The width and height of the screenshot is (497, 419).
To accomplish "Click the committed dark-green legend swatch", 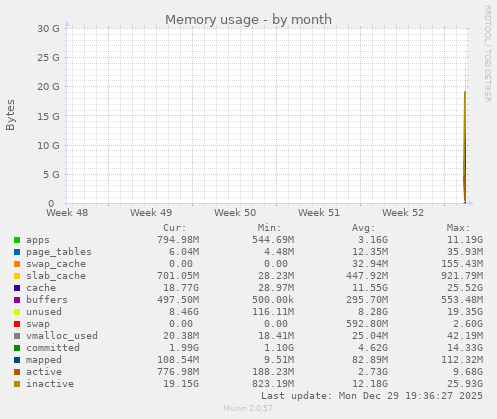I will point(17,348).
